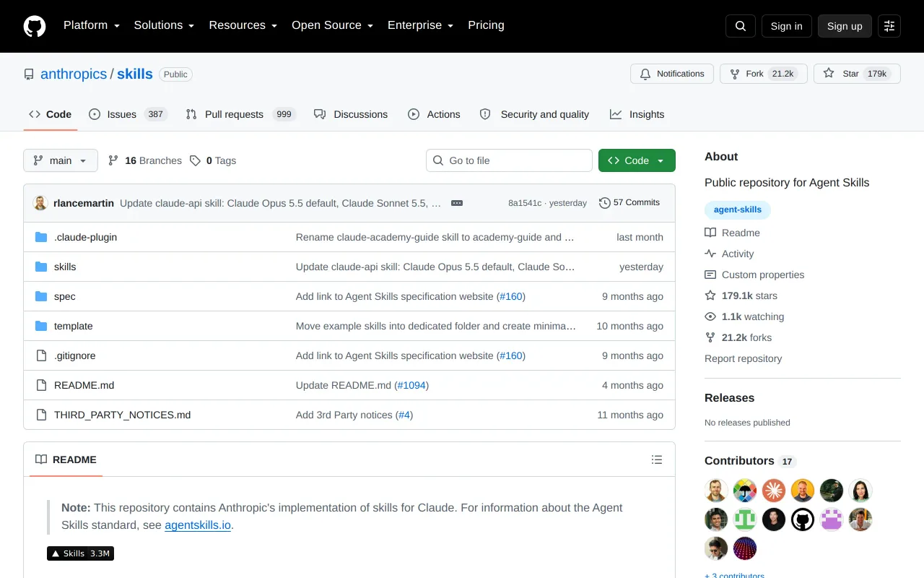Open the Discussions tab
Screen dimensions: 924x578
point(351,114)
